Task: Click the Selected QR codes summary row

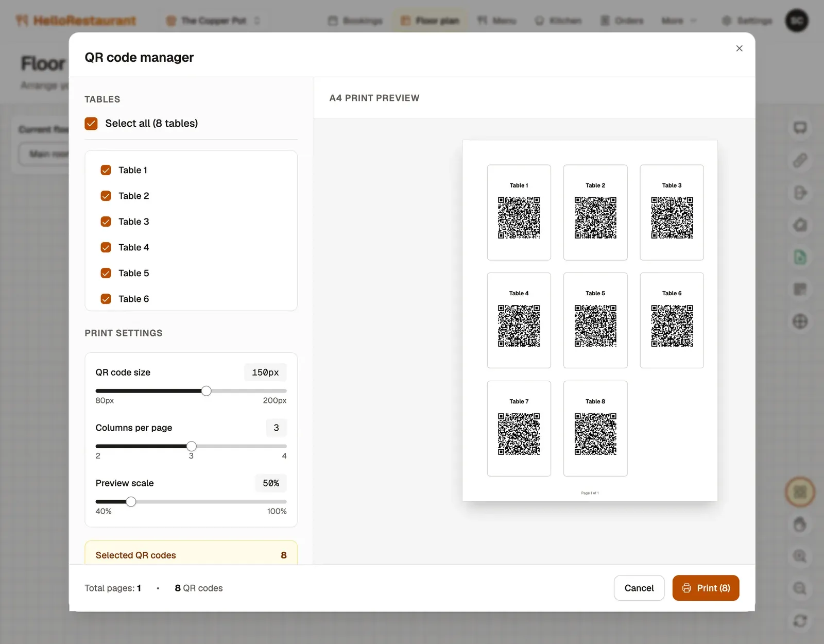Action: coord(191,555)
